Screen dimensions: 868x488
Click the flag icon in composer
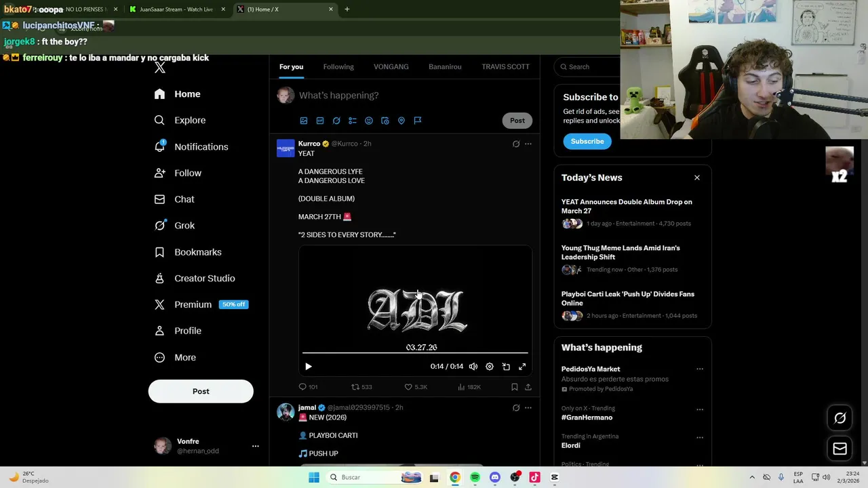click(x=418, y=121)
